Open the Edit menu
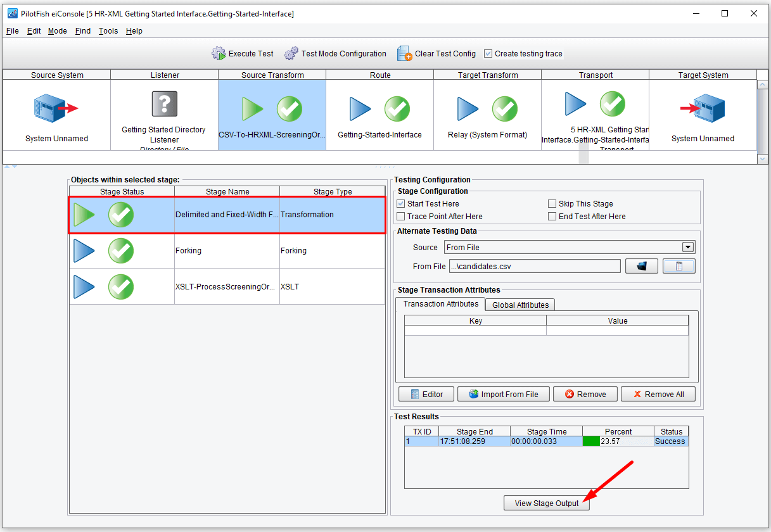The image size is (771, 532). pos(34,31)
